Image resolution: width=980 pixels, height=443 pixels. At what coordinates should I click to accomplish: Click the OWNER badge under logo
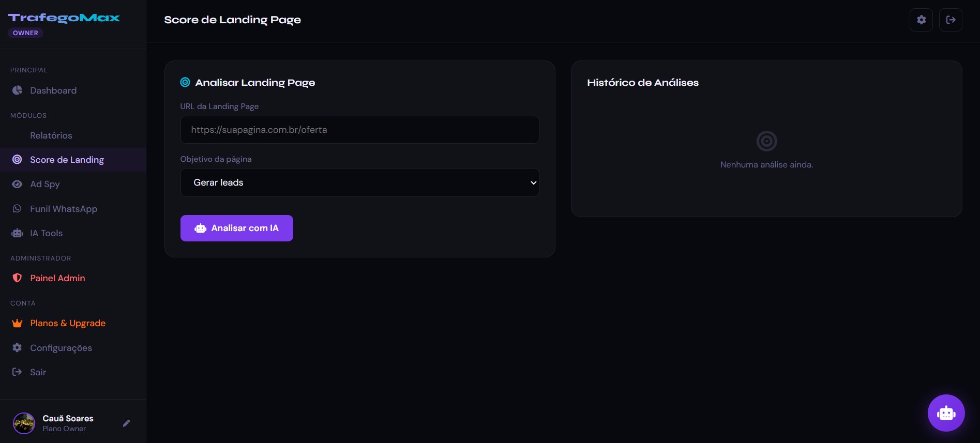pyautogui.click(x=25, y=33)
